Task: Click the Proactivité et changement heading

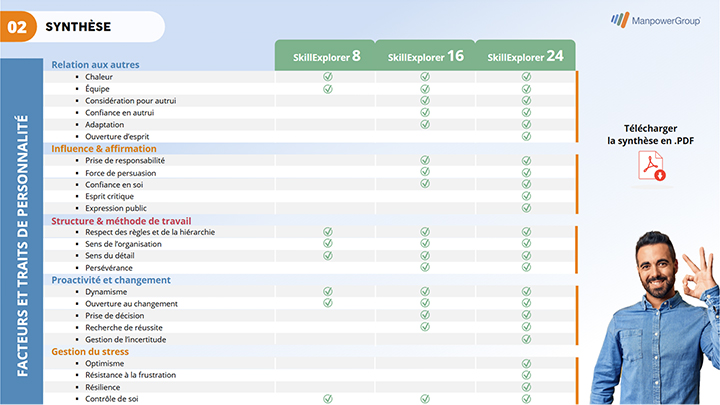Action: tap(111, 280)
